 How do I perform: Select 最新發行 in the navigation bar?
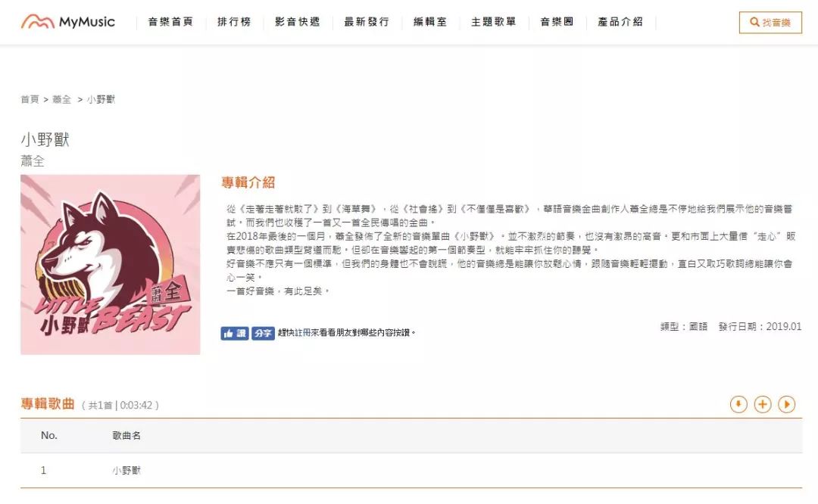[367, 22]
